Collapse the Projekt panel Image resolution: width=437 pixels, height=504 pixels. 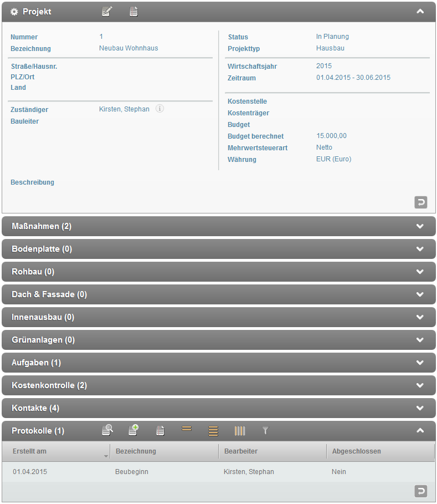pyautogui.click(x=420, y=12)
